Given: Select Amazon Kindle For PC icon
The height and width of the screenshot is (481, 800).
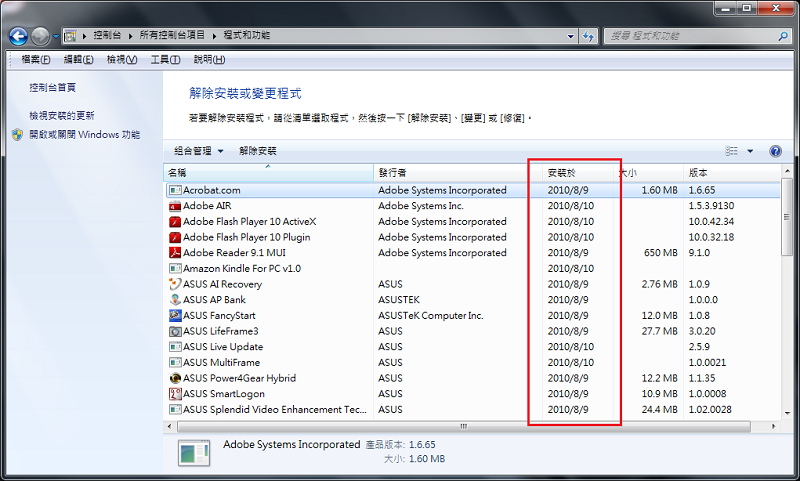Looking at the screenshot, I should click(175, 269).
